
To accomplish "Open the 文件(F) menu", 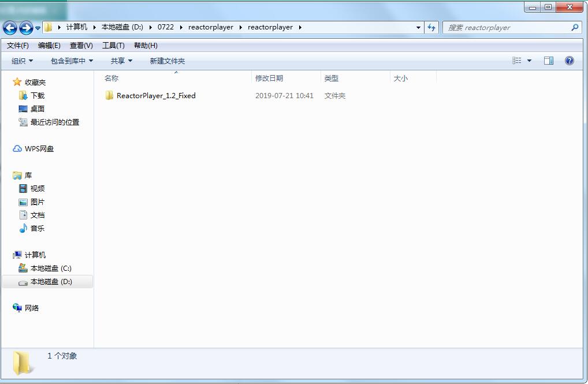I will pyautogui.click(x=18, y=46).
